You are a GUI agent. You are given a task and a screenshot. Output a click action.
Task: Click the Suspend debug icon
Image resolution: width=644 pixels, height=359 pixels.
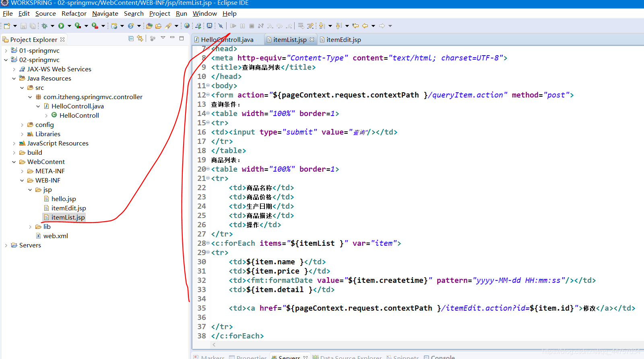pyautogui.click(x=242, y=26)
